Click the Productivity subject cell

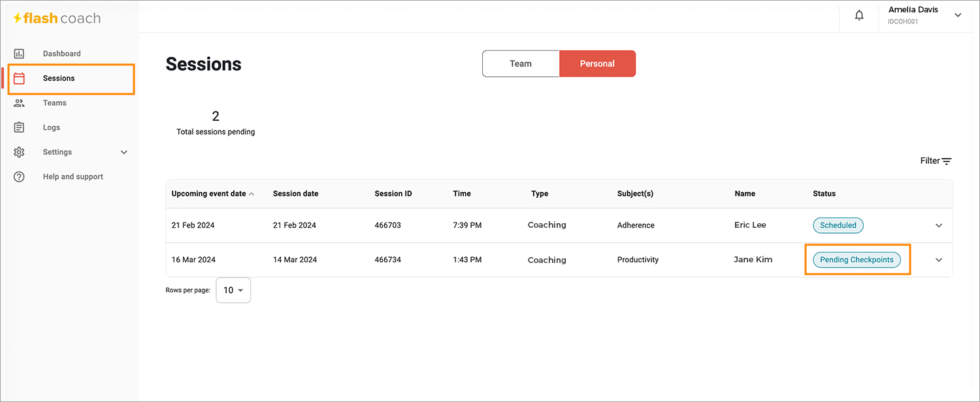tap(638, 260)
